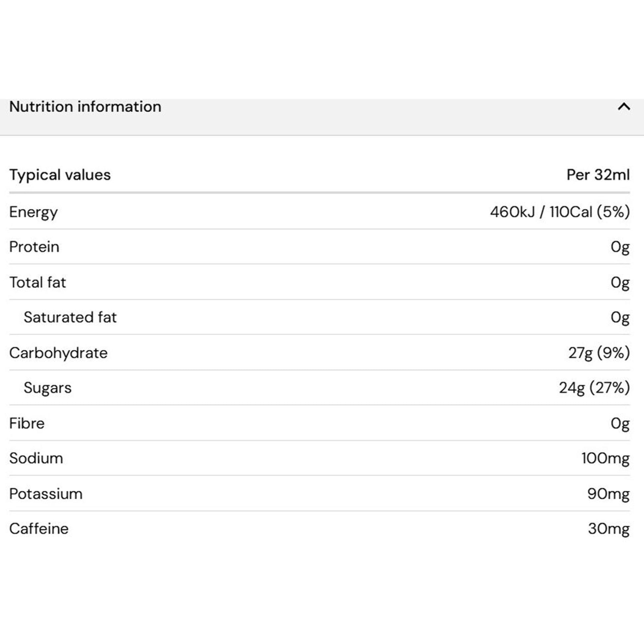Select the Energy row label
Image resolution: width=644 pixels, height=644 pixels.
point(33,212)
